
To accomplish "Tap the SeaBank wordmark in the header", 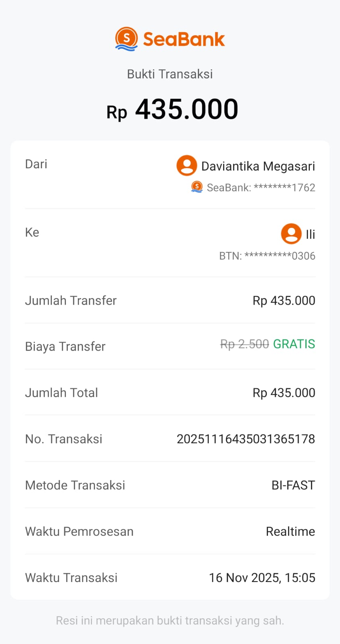I will 184,39.
